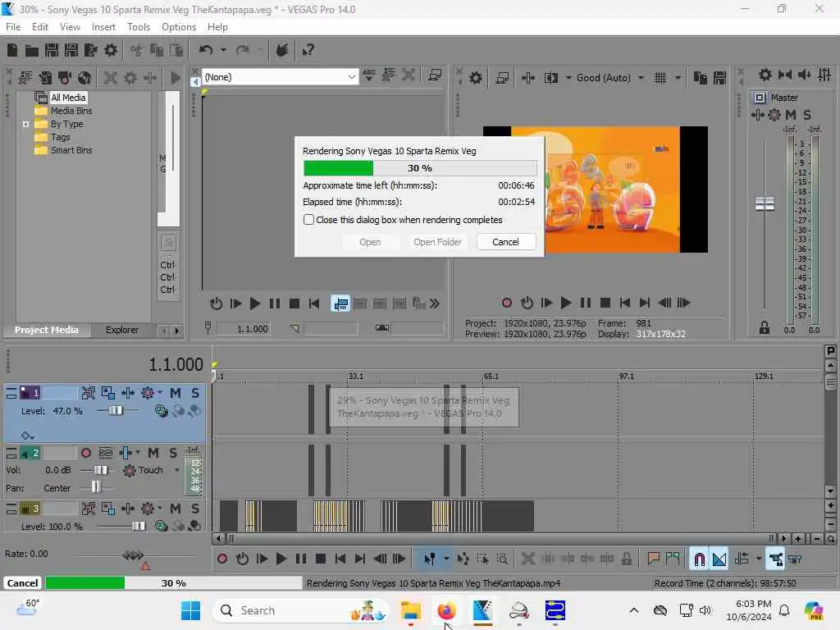Check Close this dialog when rendering completes

click(308, 220)
